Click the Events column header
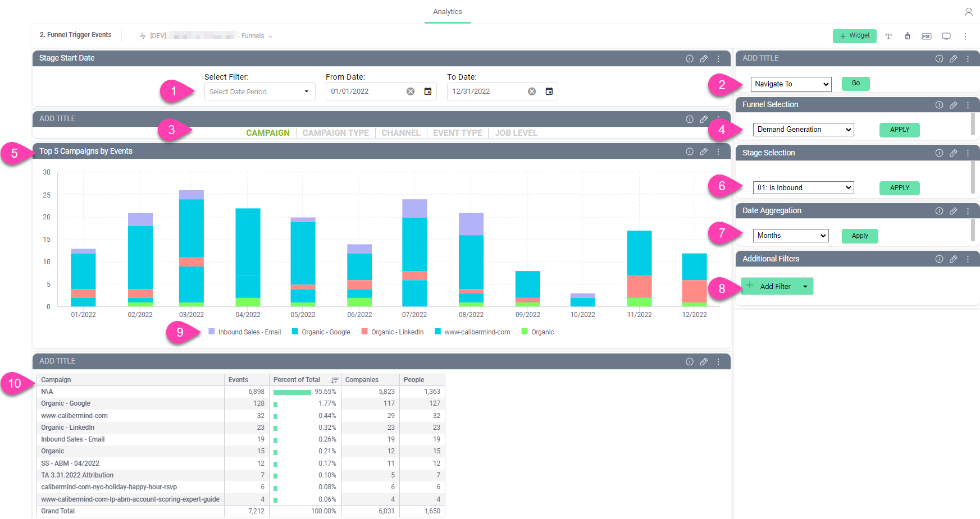This screenshot has width=980, height=519. coord(247,380)
